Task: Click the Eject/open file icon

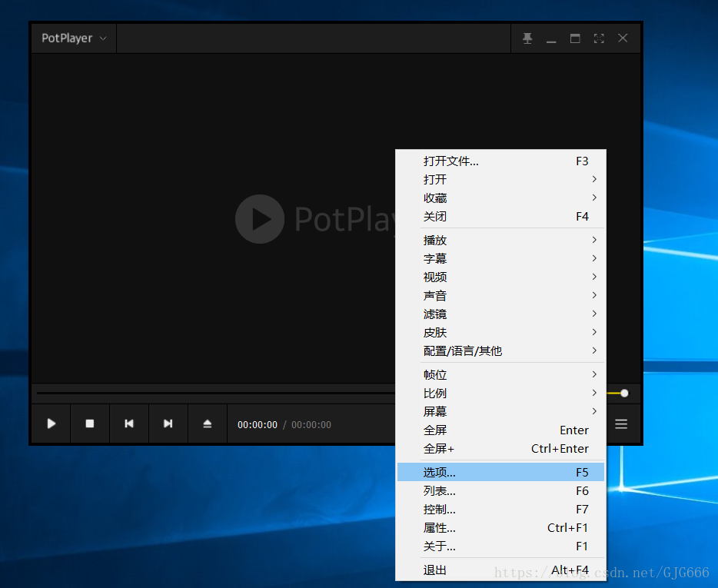Action: [208, 424]
